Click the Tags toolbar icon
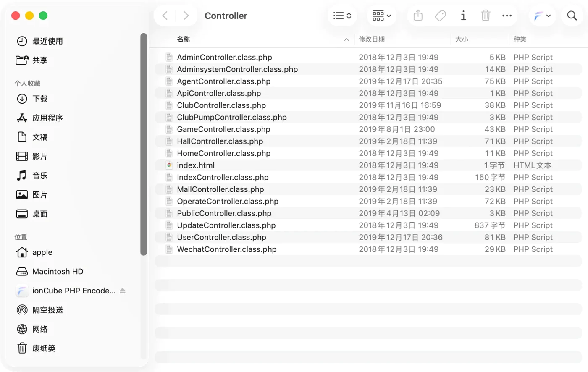 tap(440, 16)
